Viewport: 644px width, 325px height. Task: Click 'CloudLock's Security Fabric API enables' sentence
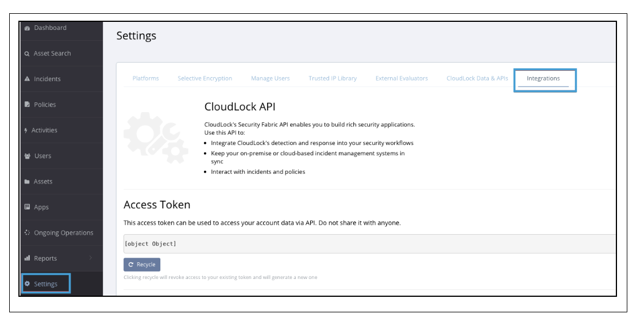(310, 124)
